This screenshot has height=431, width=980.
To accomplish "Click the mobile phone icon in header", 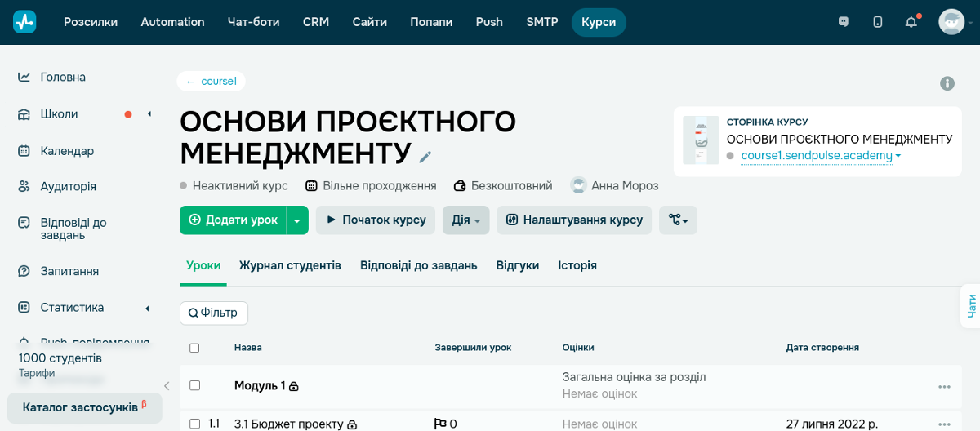I will pos(878,22).
